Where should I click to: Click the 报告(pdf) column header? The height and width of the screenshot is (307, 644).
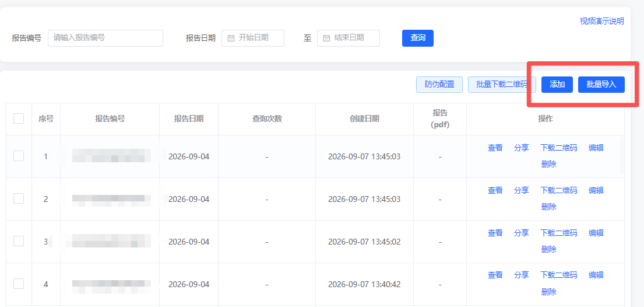440,119
